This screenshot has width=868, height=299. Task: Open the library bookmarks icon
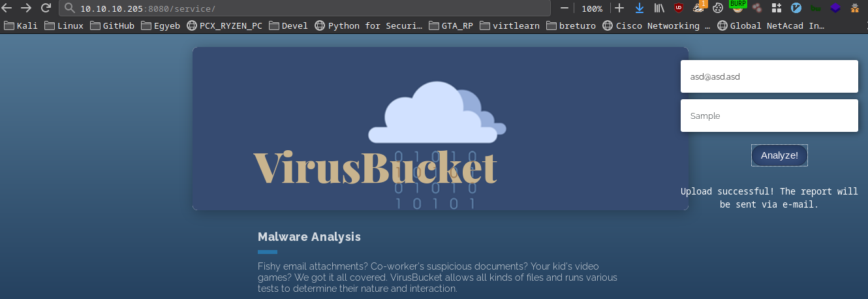(659, 8)
